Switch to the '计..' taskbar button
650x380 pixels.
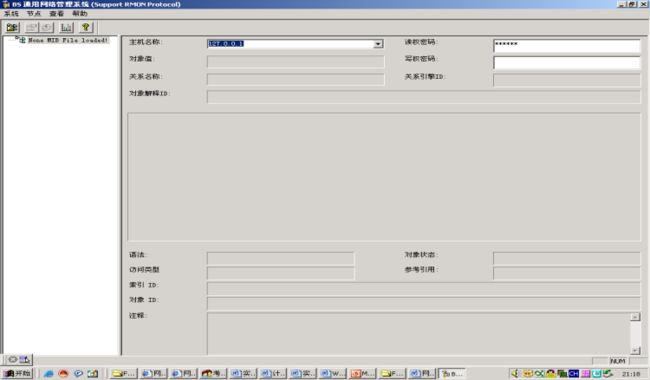pyautogui.click(x=273, y=373)
